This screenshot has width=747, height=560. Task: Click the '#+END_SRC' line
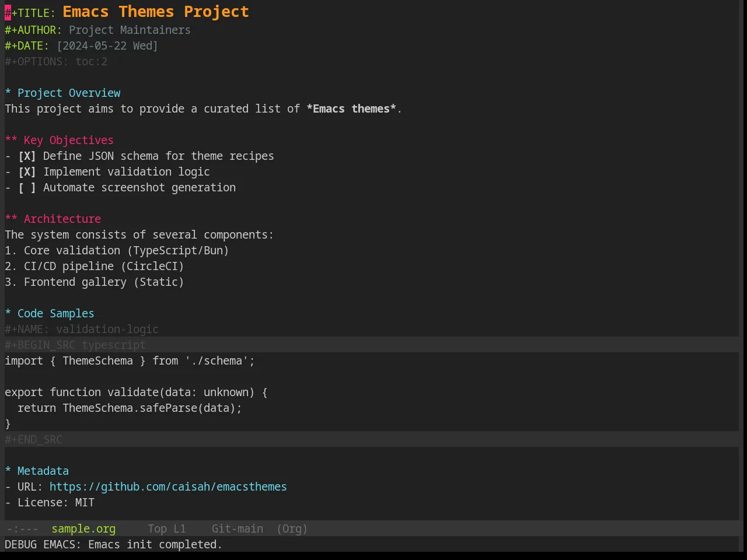pos(33,439)
